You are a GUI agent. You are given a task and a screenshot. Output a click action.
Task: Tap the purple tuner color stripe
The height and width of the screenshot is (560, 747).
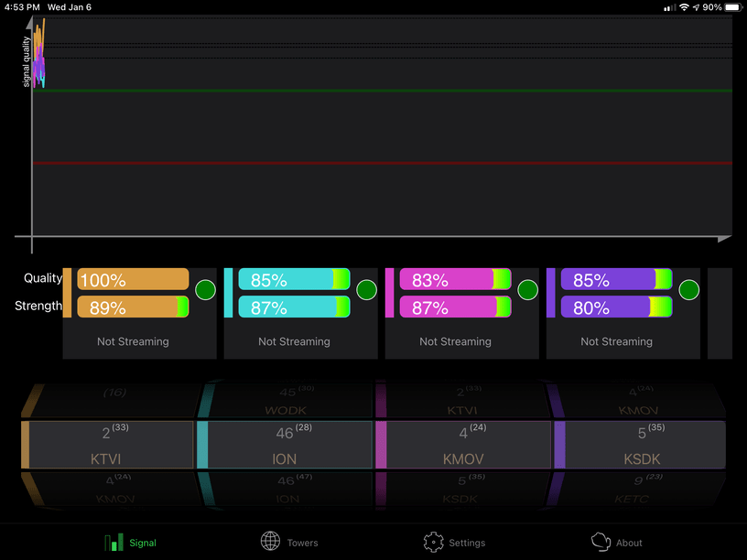[551, 293]
